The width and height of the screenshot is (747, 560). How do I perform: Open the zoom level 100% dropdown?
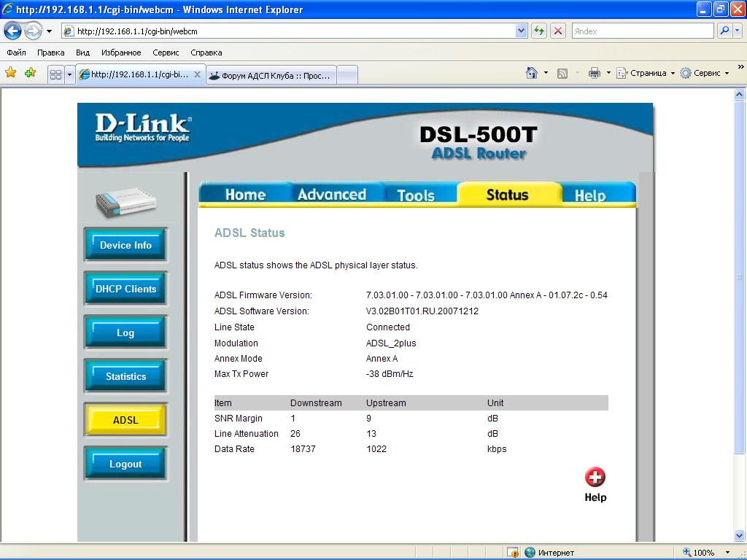(727, 553)
